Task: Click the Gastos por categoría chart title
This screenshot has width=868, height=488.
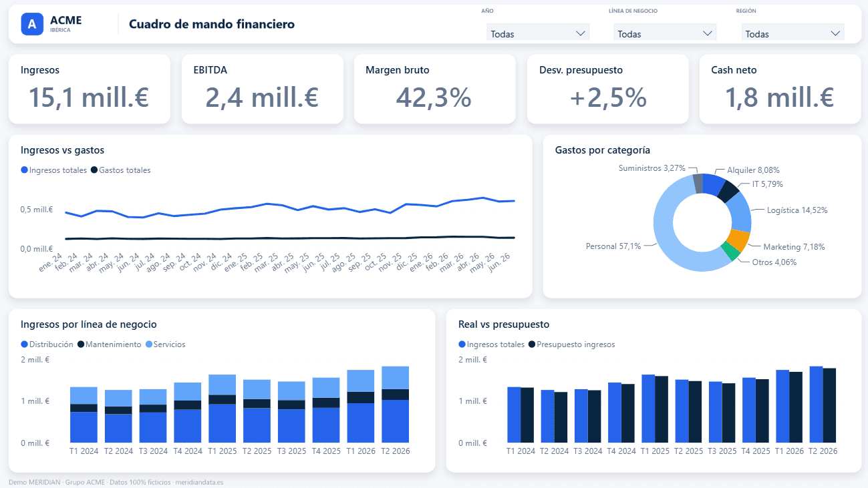Action: coord(603,150)
